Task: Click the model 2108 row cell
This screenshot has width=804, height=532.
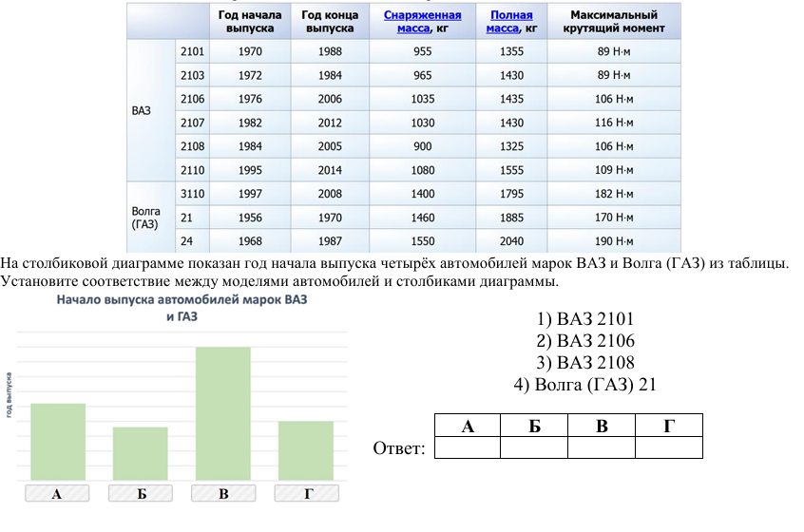Action: pos(192,146)
